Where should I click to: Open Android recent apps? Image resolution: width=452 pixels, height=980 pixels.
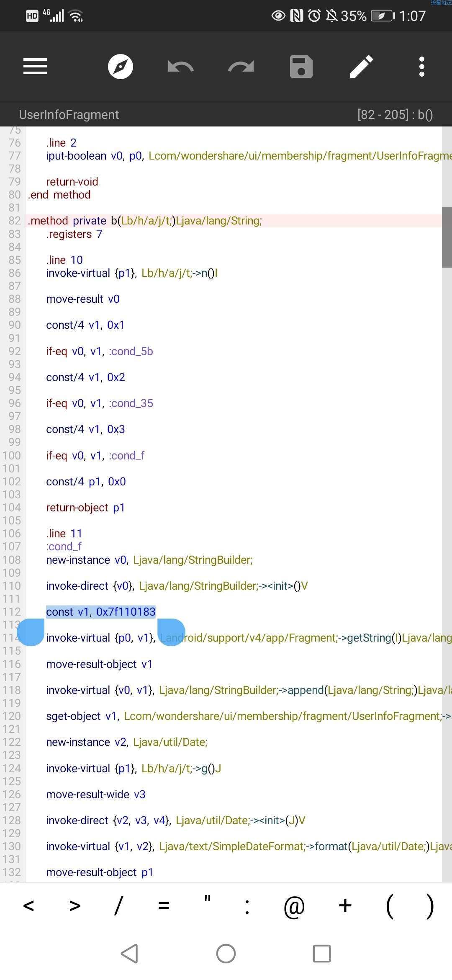pos(322,954)
